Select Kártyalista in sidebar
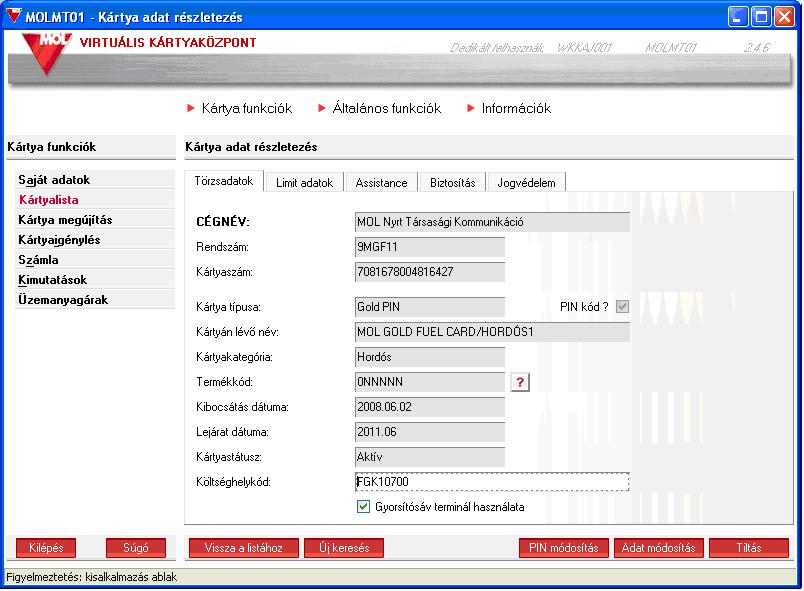 click(x=95, y=200)
